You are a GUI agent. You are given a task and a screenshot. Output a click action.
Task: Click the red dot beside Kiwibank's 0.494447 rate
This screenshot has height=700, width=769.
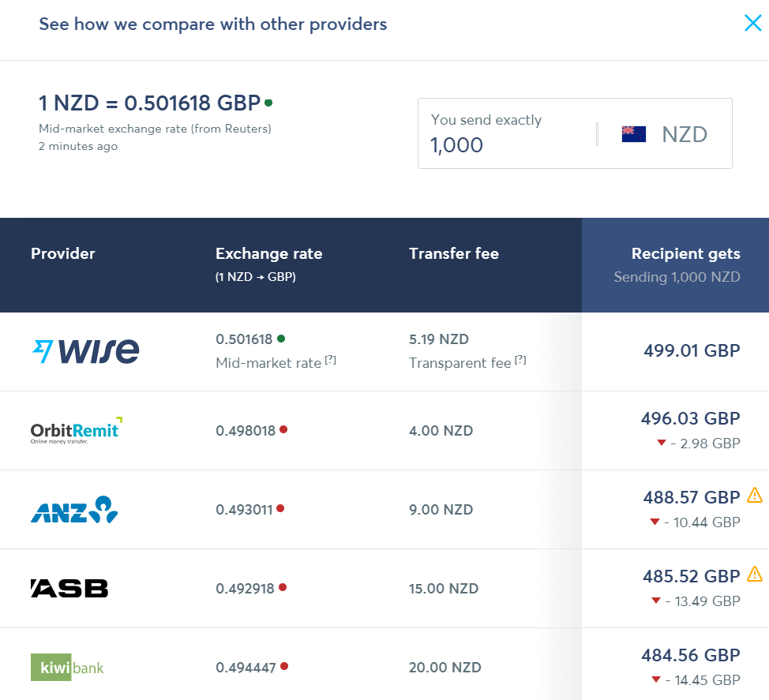(284, 666)
